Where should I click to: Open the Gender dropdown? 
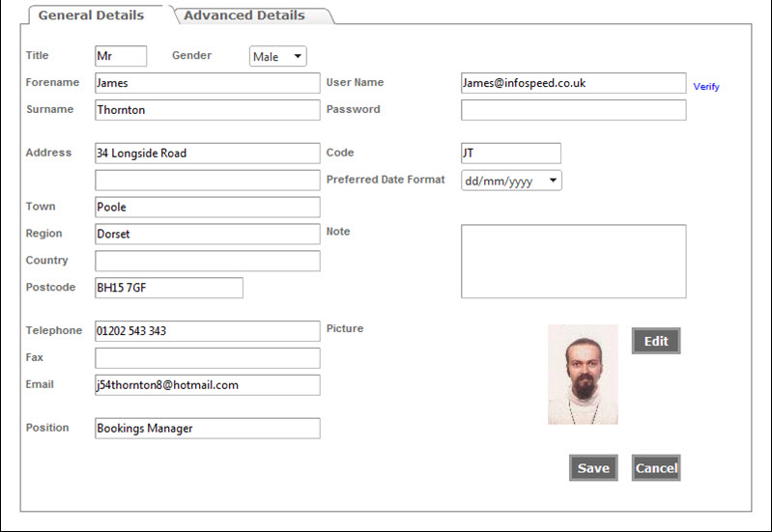pos(277,57)
